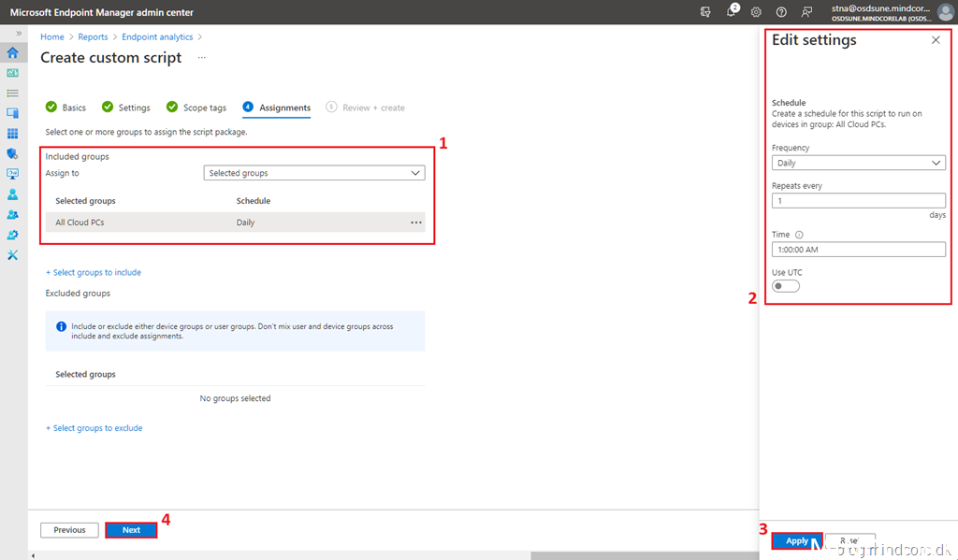The width and height of the screenshot is (958, 560).
Task: Open All services list icon in sidebar
Action: pos(13,93)
